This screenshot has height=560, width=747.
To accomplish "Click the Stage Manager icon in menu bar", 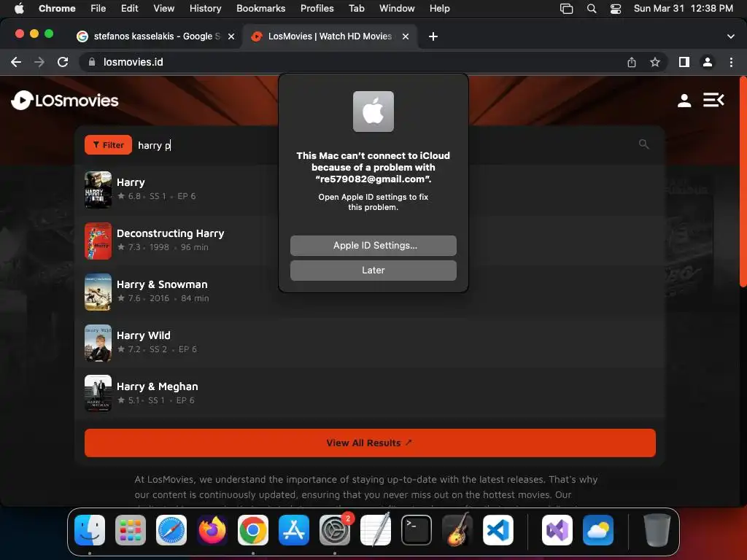I will coord(566,9).
